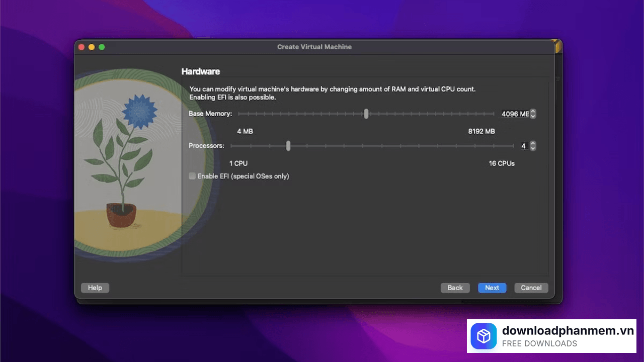
Task: Zoom window using the green button
Action: [x=102, y=47]
